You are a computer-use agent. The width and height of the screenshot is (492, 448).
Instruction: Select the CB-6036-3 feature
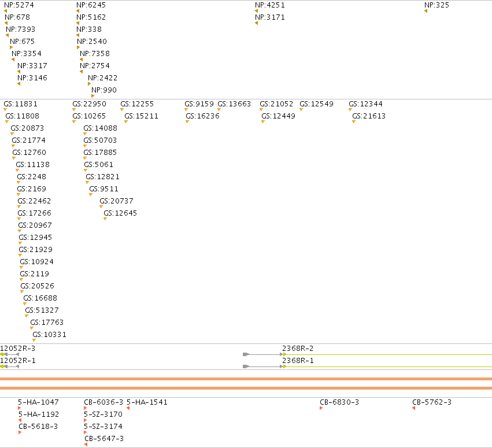103,402
